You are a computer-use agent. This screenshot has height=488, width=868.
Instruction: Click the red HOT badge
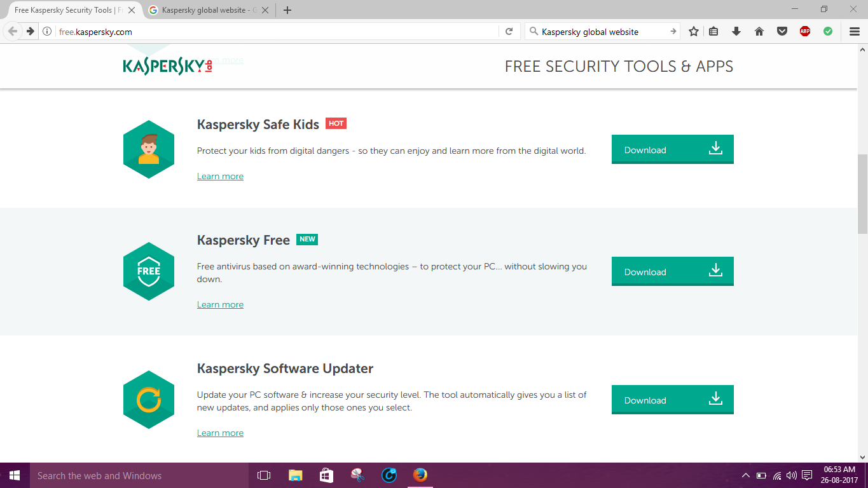[336, 123]
